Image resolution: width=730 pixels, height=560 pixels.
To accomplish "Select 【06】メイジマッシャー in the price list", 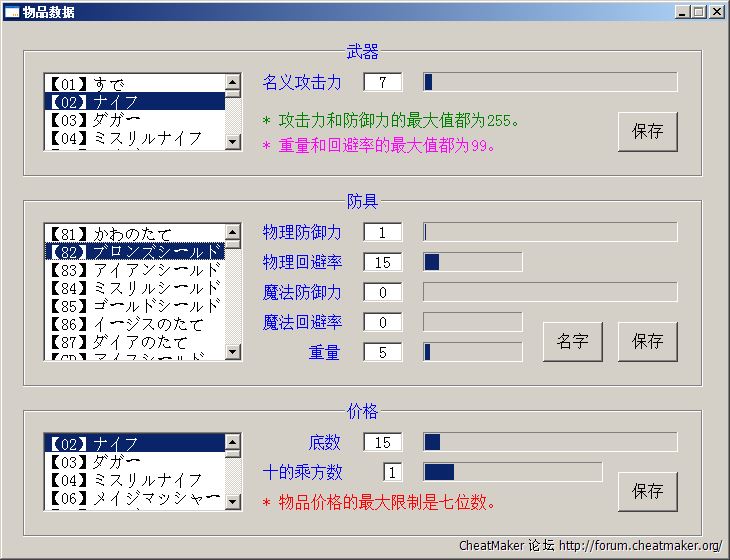I will [134, 498].
